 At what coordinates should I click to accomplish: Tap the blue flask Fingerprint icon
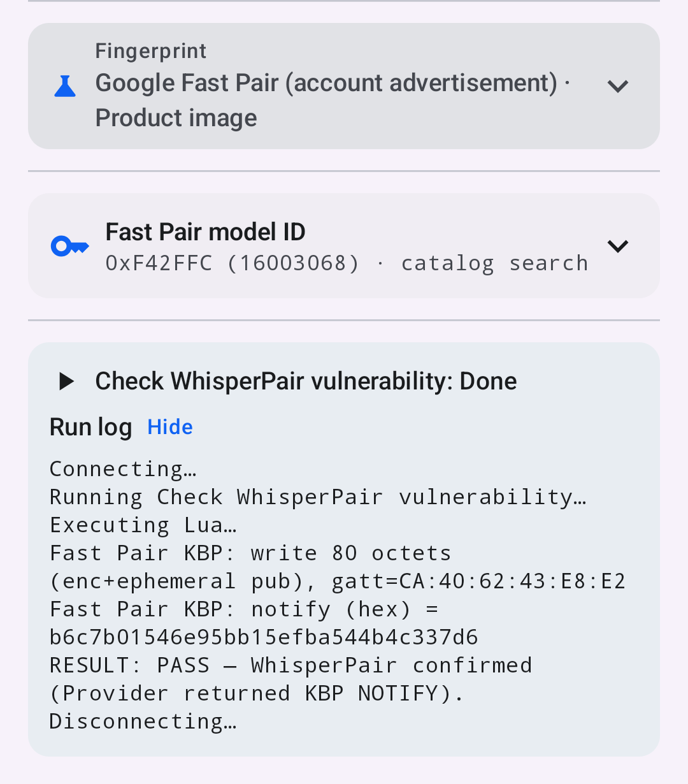[x=65, y=85]
